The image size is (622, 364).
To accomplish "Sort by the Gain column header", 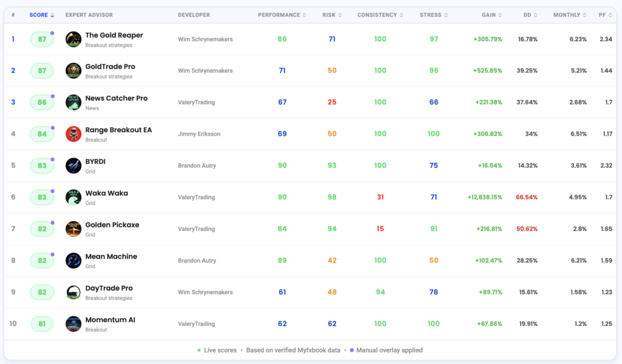I will 492,15.
